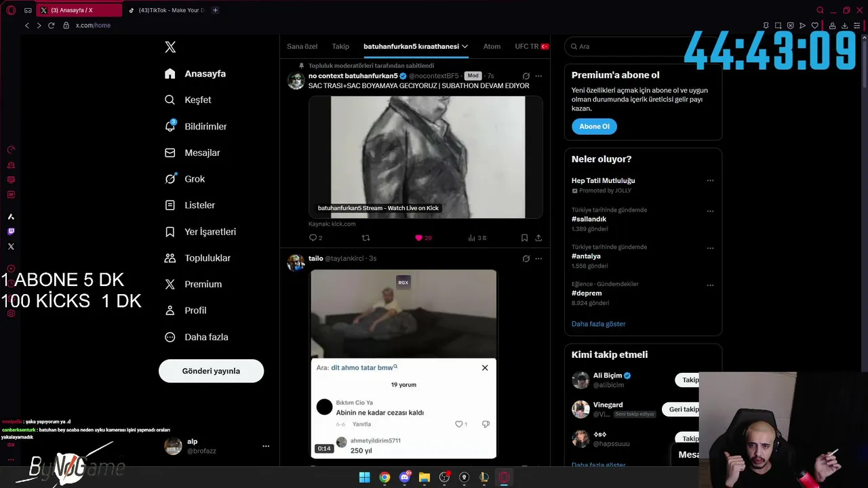
Task: Click Daha fazla göster under trends
Action: point(598,324)
